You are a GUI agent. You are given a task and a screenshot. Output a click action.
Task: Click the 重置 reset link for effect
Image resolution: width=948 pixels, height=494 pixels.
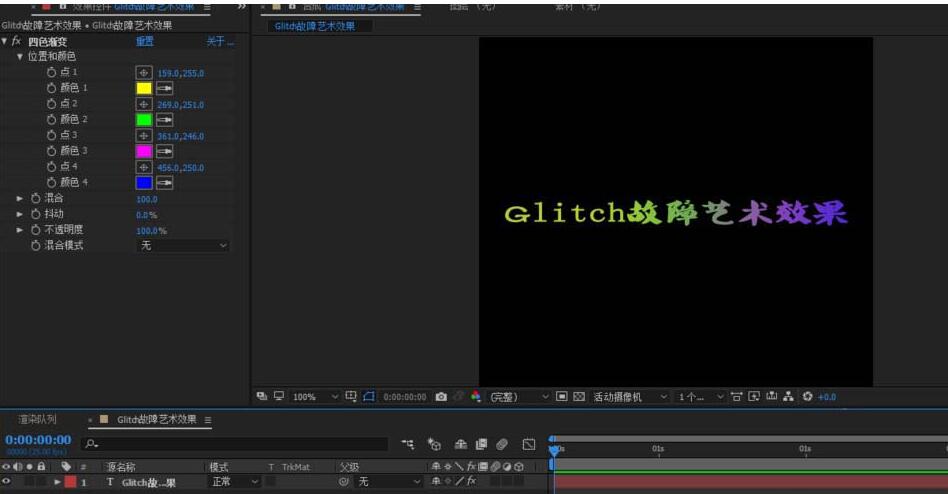tap(145, 42)
